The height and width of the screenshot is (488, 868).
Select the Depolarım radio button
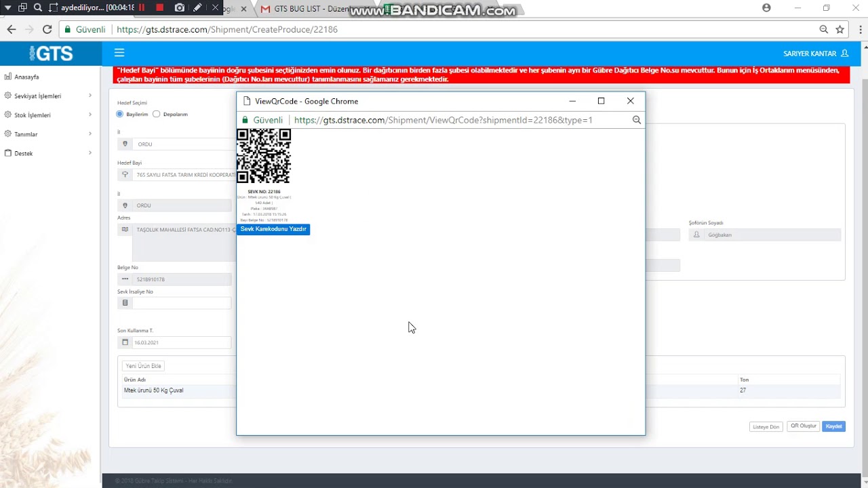coord(157,114)
